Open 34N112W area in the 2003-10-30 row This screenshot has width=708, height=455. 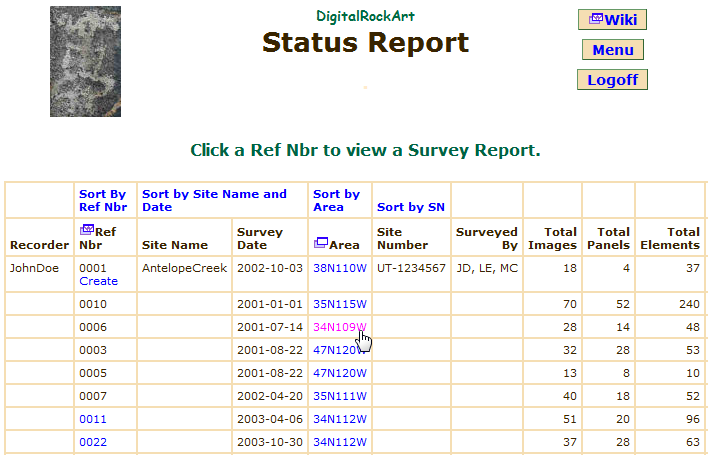(339, 442)
